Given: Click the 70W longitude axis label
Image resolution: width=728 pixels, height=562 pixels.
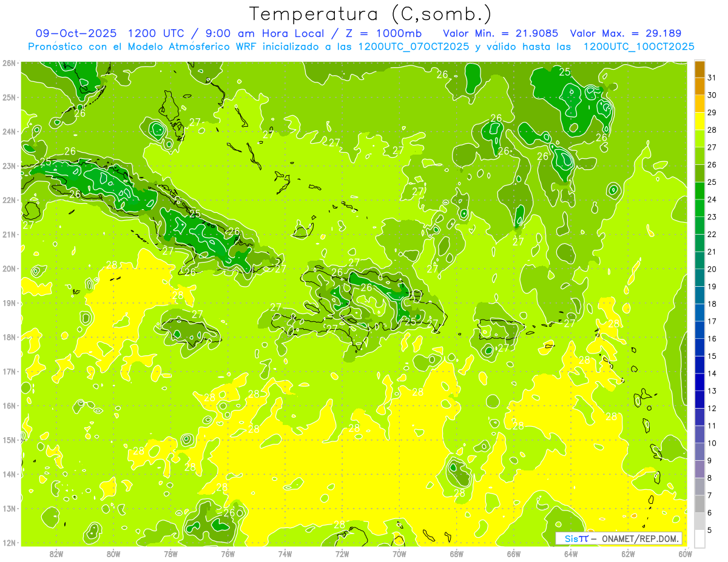Looking at the screenshot, I should pos(399,554).
